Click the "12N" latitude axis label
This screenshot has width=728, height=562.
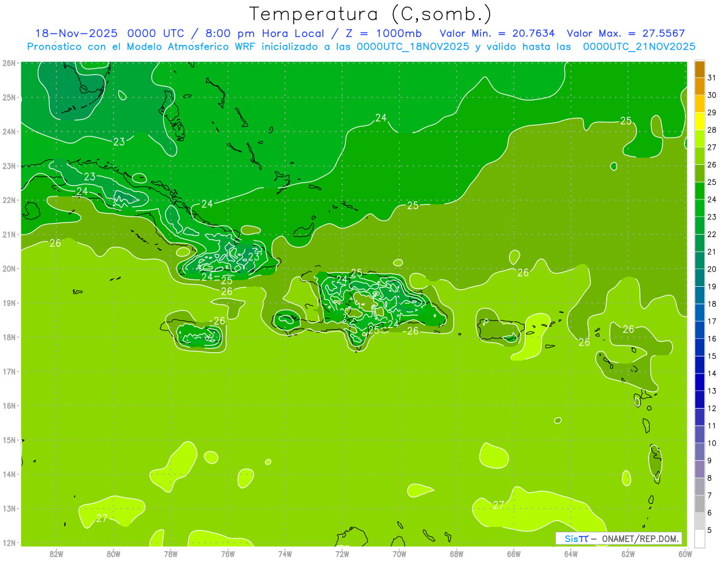click(x=9, y=543)
